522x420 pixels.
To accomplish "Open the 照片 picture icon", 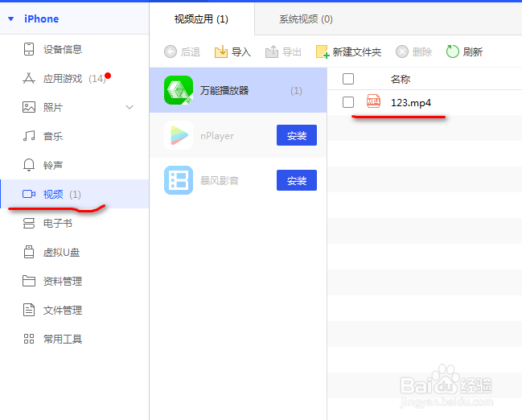I will click(29, 107).
